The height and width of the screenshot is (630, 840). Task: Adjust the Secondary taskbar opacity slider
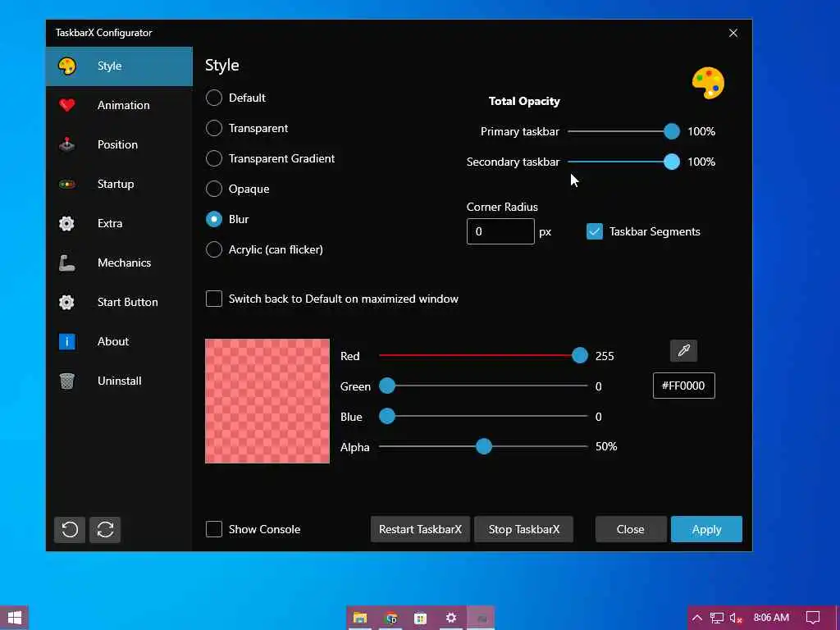(671, 162)
